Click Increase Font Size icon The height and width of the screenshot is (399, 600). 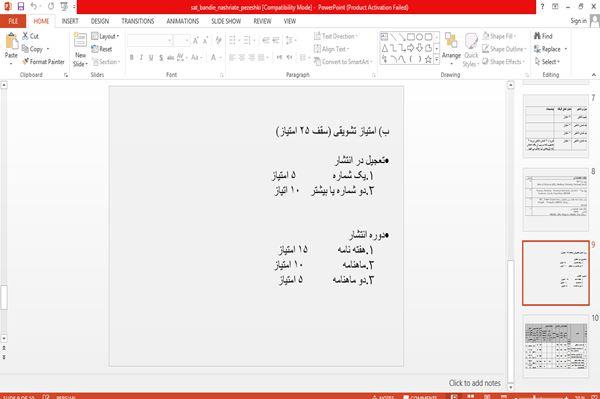pyautogui.click(x=196, y=40)
